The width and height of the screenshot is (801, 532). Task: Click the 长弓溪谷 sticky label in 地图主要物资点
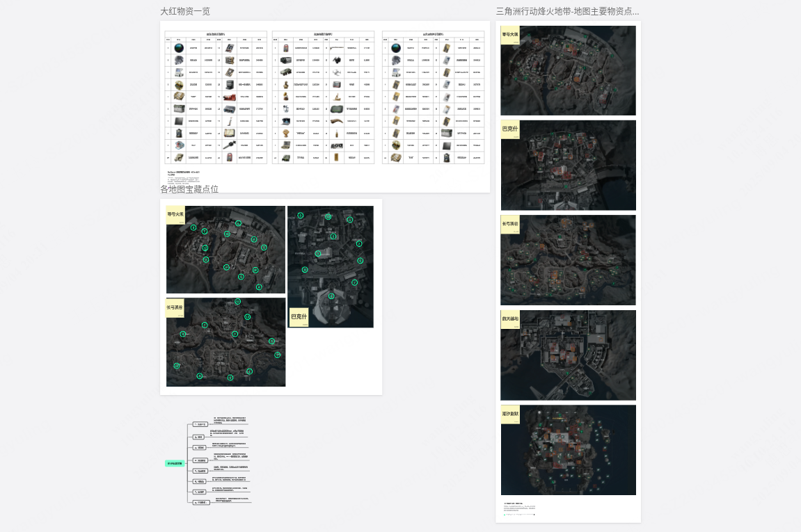tap(510, 224)
